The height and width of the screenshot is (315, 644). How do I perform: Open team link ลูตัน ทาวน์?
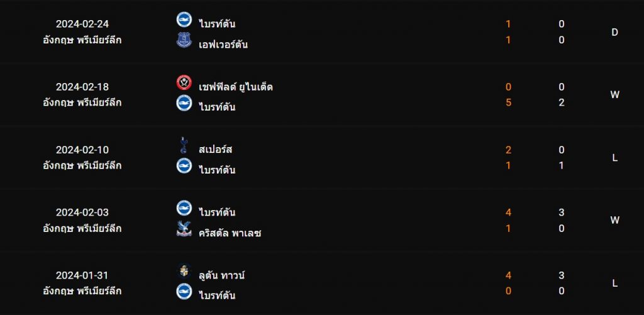click(x=221, y=275)
